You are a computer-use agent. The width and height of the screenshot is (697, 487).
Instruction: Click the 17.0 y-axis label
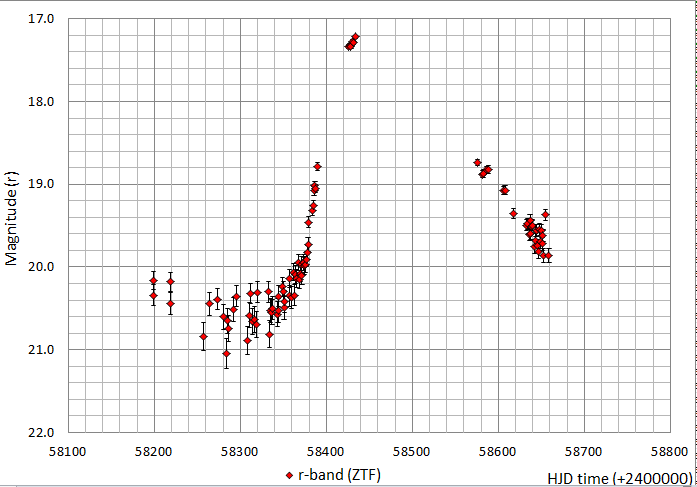(41, 19)
